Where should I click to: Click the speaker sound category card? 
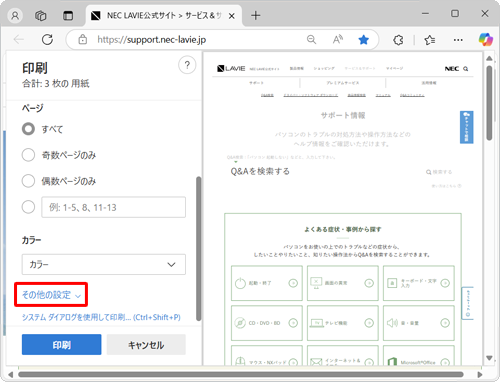419,323
